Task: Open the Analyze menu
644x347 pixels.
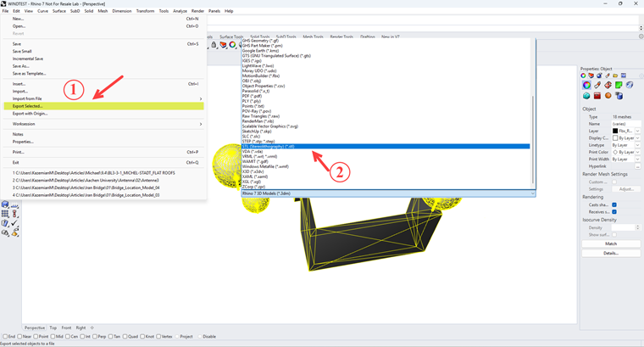Action: (x=180, y=11)
